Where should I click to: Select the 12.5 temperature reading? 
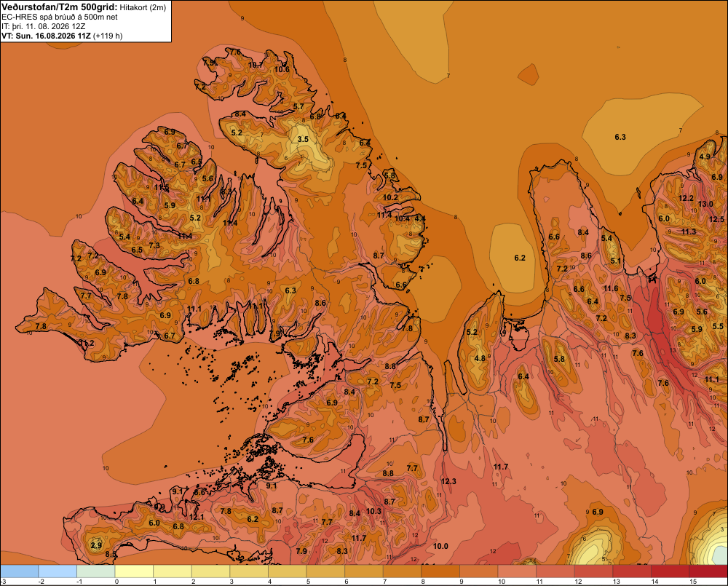(716, 219)
